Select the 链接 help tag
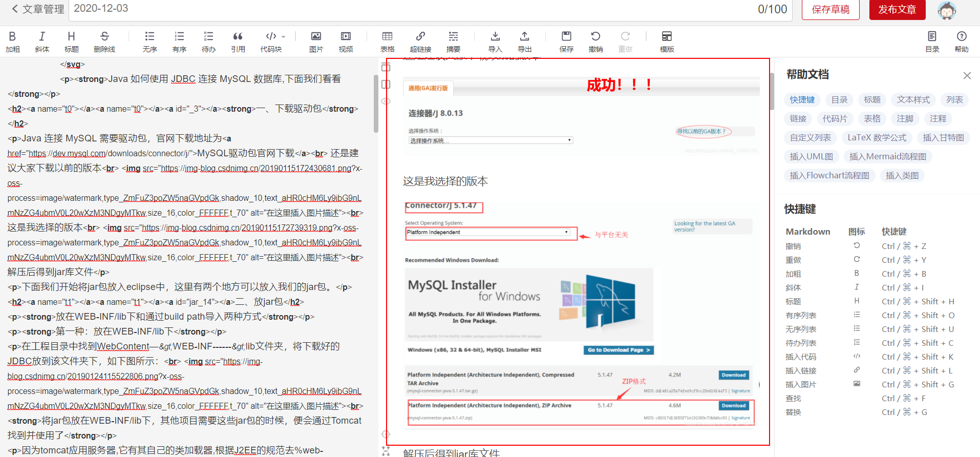This screenshot has height=457, width=980. point(798,119)
